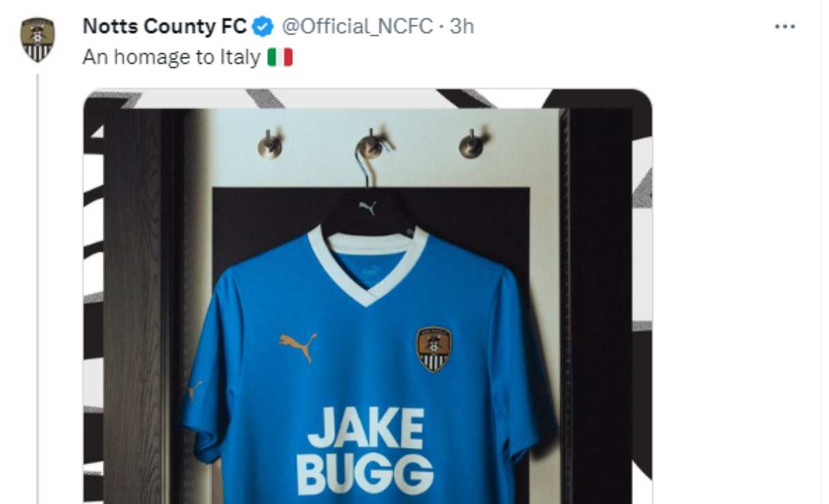Open the Notts County FC display name link
The height and width of the screenshot is (504, 829).
pyautogui.click(x=164, y=27)
